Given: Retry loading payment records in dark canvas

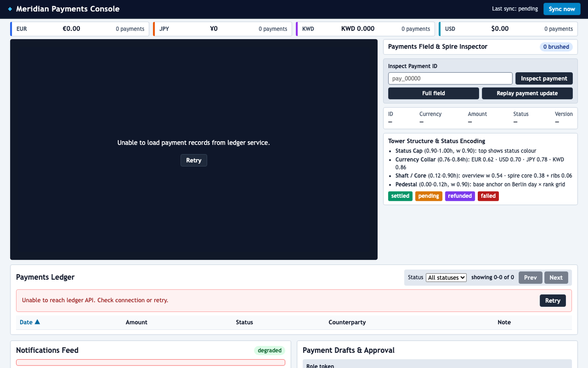Looking at the screenshot, I should point(194,160).
